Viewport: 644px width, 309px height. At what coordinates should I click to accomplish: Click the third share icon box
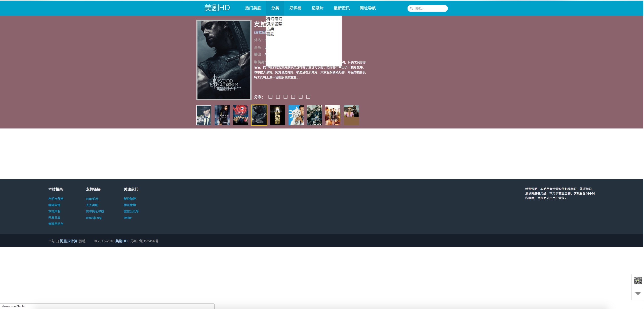286,97
